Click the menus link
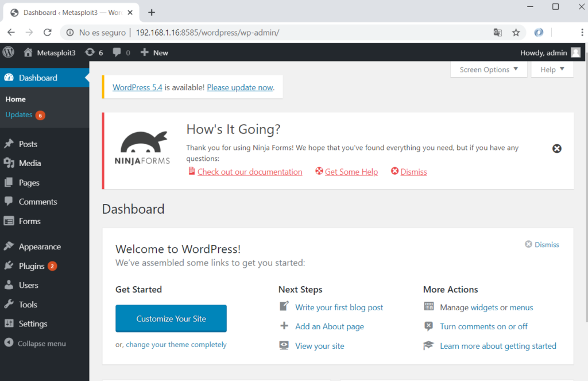Screen dimensions: 588x381 [521, 307]
